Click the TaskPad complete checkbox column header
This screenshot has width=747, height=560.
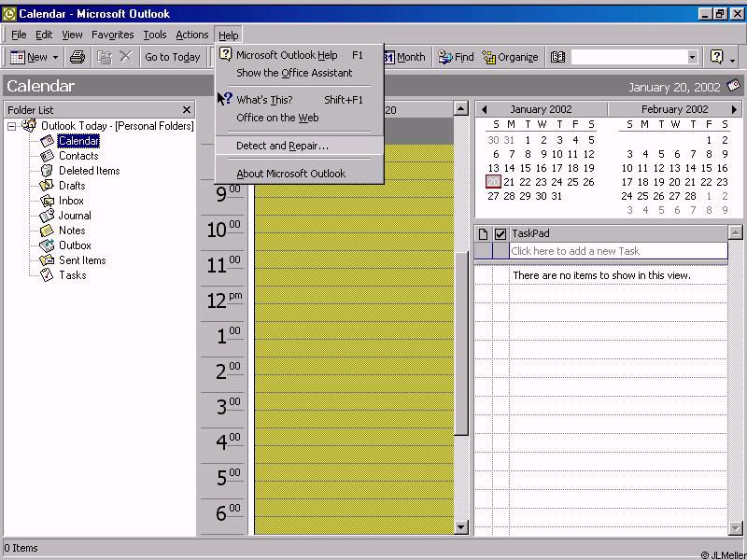(500, 233)
